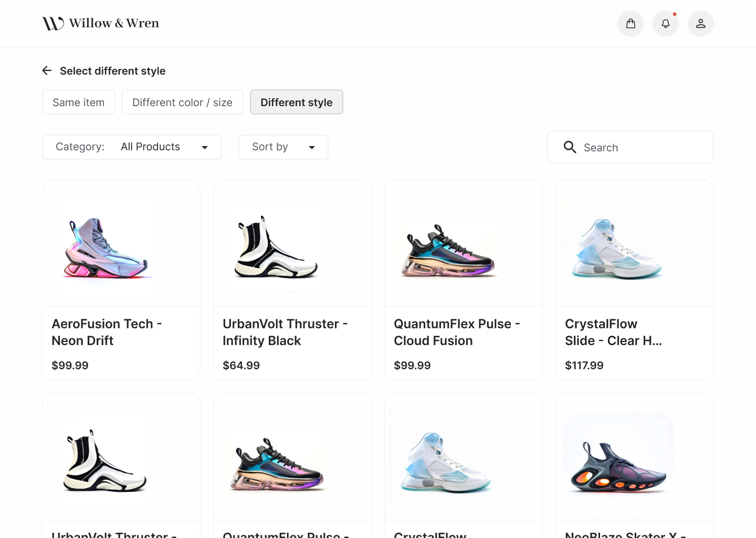
Task: Open the UrbanVolt Thruster - Infinity Black listing
Action: point(285,332)
